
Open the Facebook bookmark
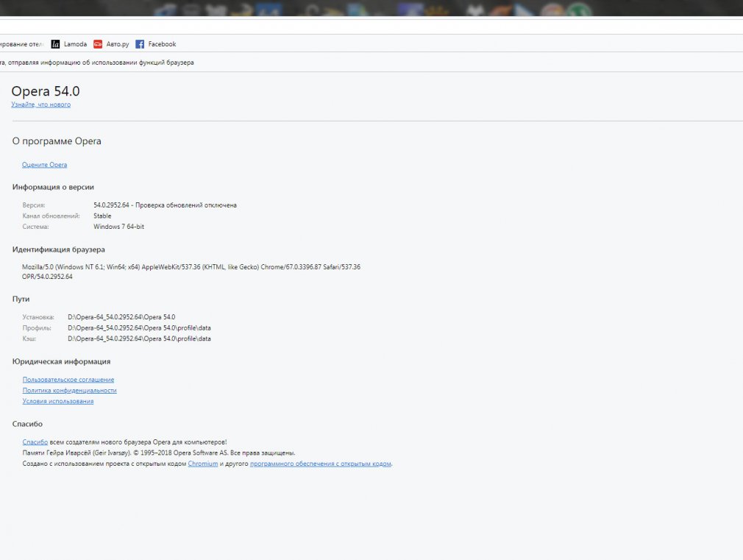point(156,44)
